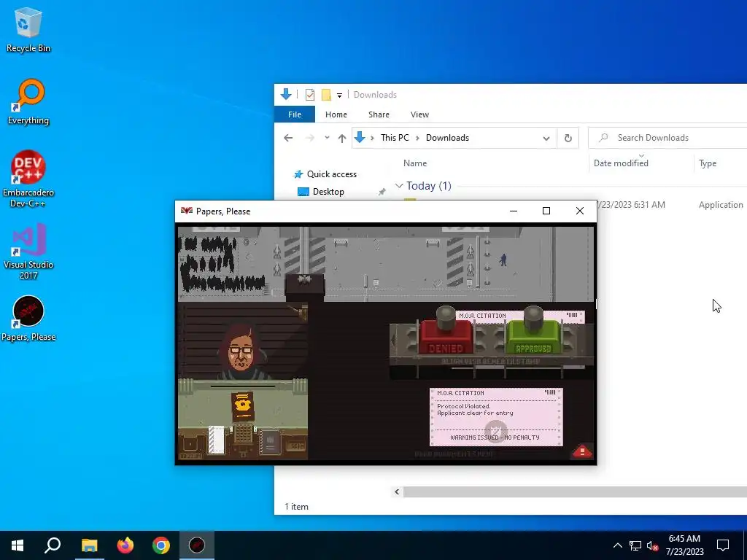Viewport: 747px width, 560px height.
Task: Click the New folder quick access icon
Action: point(326,95)
